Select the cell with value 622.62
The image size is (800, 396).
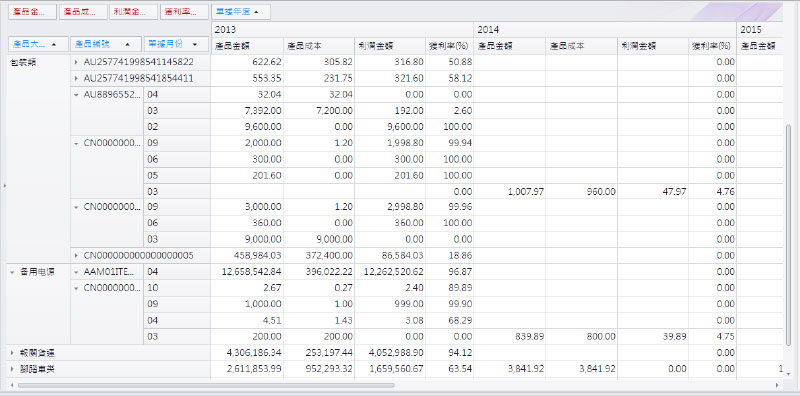click(247, 62)
